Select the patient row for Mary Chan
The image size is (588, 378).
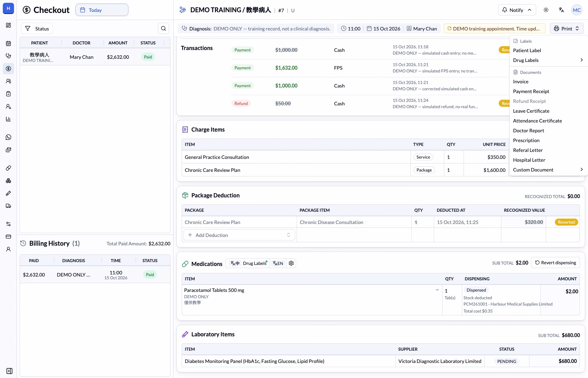pyautogui.click(x=95, y=57)
